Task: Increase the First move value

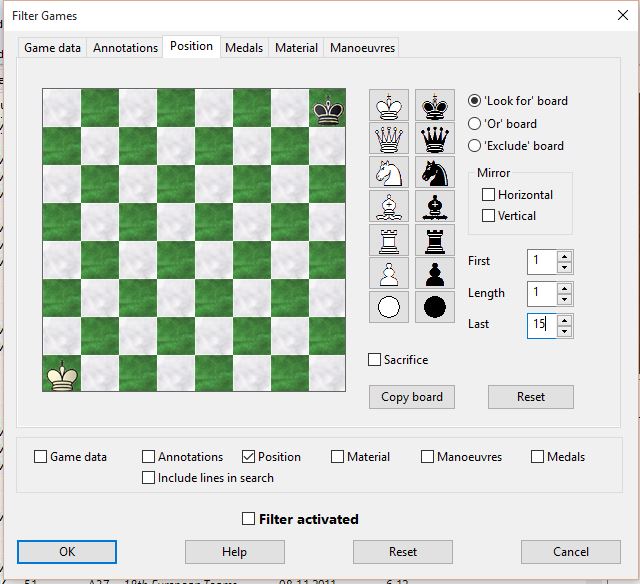Action: point(565,256)
